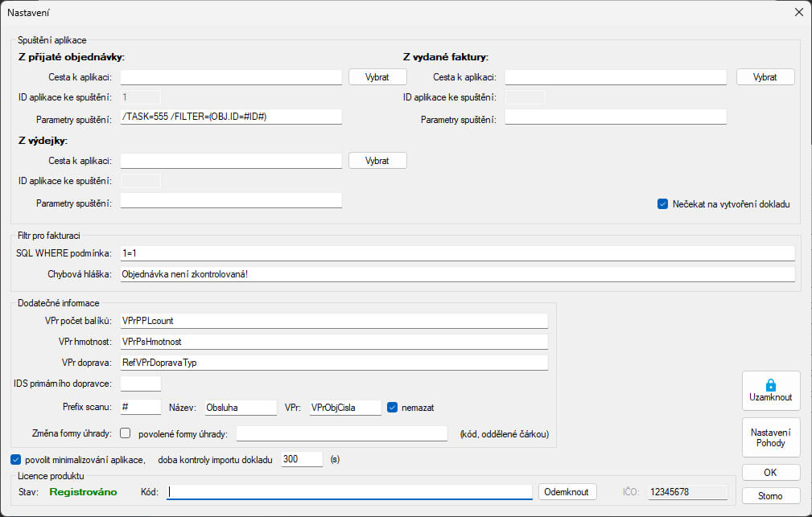This screenshot has height=517, width=812.
Task: Edit Parametry spuštění for přijaté objednávky
Action: (x=231, y=117)
